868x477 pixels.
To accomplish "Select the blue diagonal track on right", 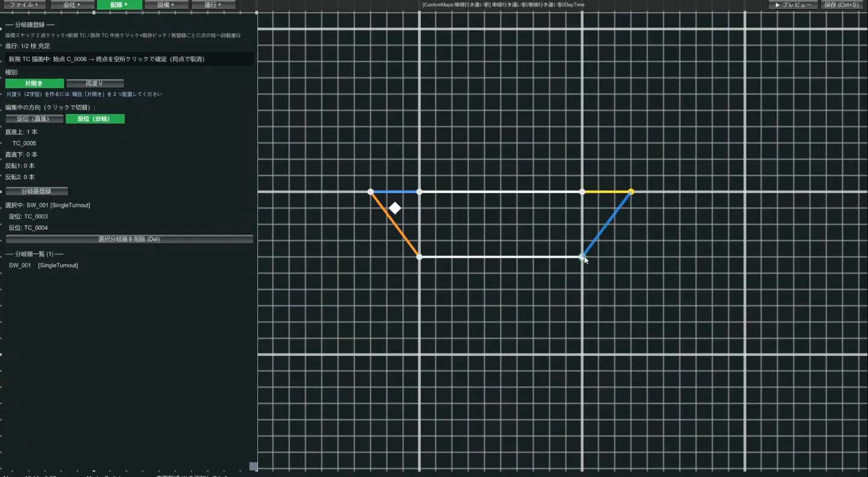I will [606, 224].
